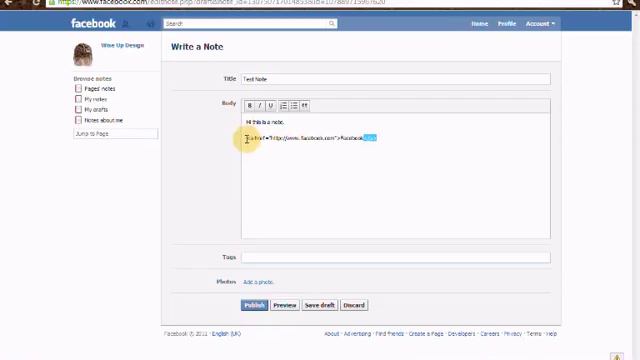Insert a bulleted list
Screen dimensions: 640x360
[x=294, y=106]
